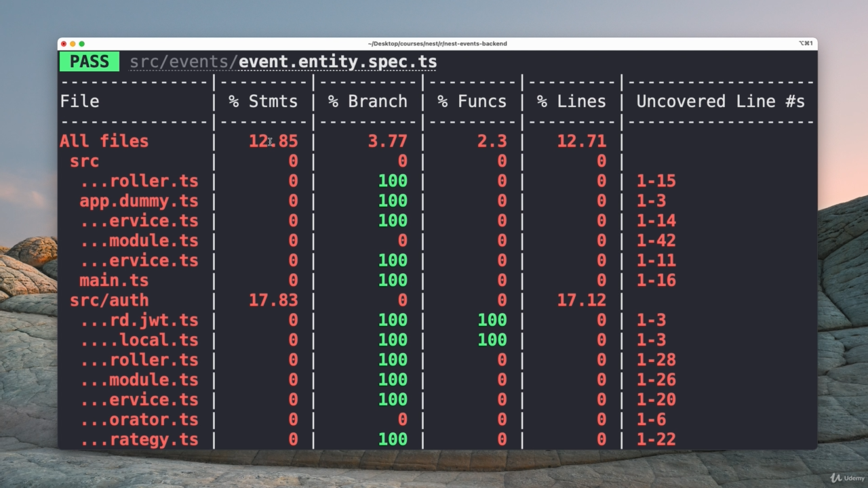
Task: Click the main.ts file row
Action: click(114, 280)
